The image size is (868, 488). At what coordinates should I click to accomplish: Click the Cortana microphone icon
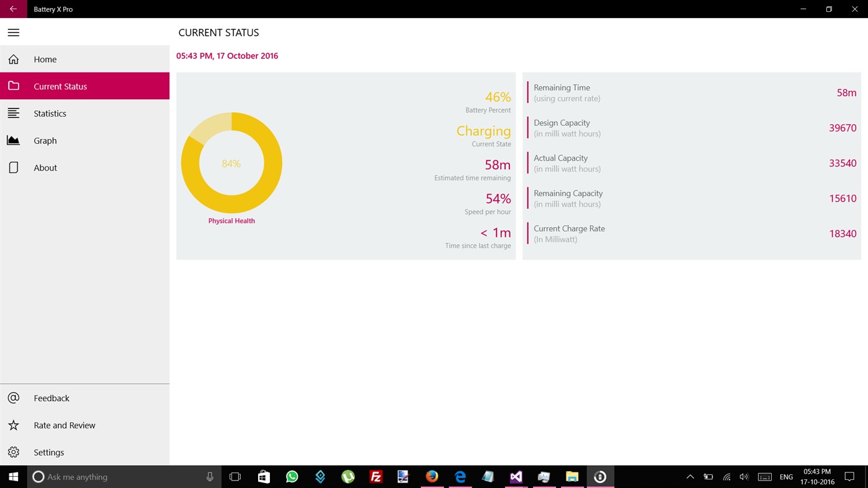tap(210, 476)
